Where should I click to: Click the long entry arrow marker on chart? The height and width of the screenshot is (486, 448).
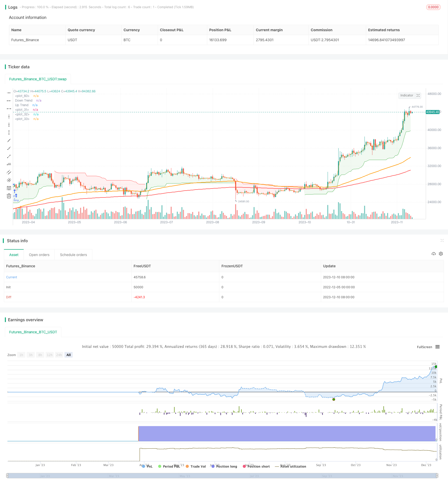point(15,191)
